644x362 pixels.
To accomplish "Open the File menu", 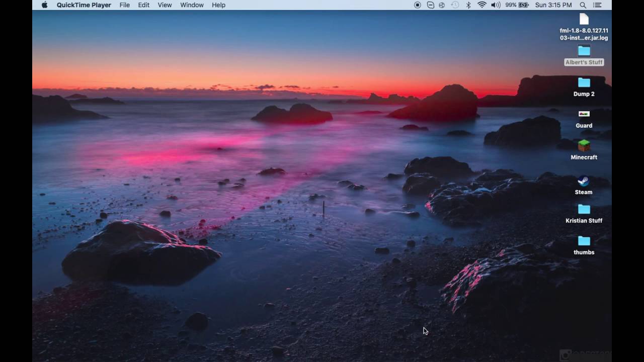I will tap(125, 5).
